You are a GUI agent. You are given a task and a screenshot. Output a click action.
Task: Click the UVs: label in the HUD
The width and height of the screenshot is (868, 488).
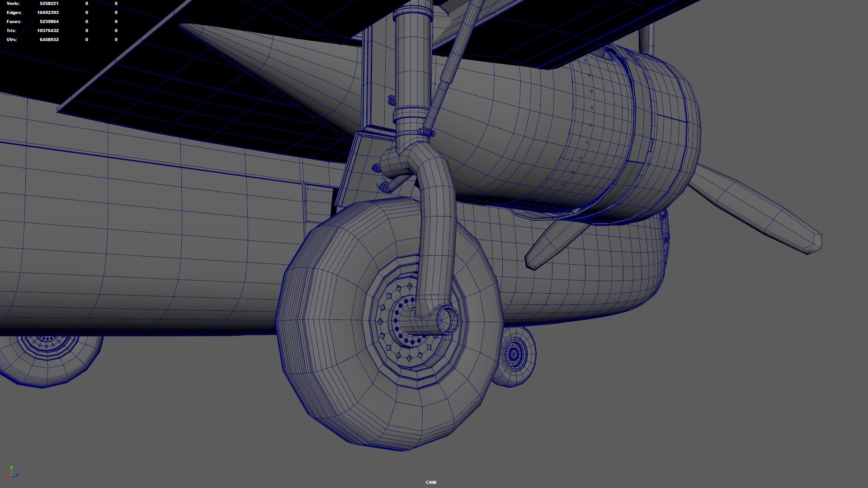(x=12, y=40)
